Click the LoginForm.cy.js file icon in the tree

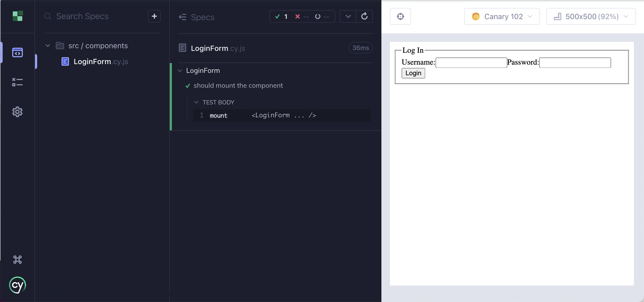pos(65,61)
